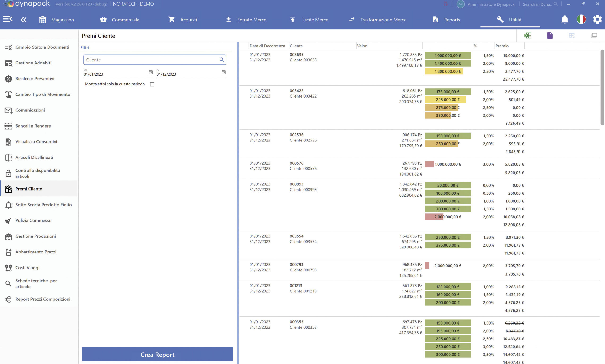Enable 'Mostra attivi solo in questo periodo' checkbox
605x364 pixels.
[152, 84]
